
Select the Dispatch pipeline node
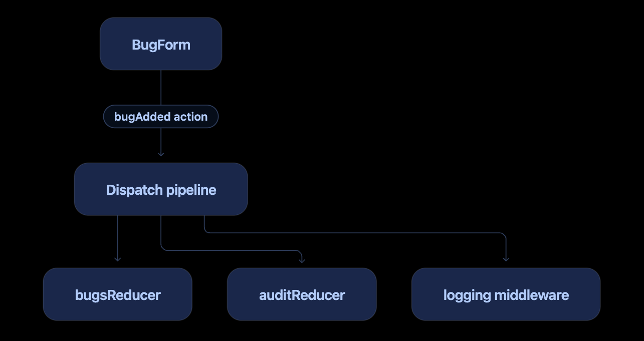[161, 189]
